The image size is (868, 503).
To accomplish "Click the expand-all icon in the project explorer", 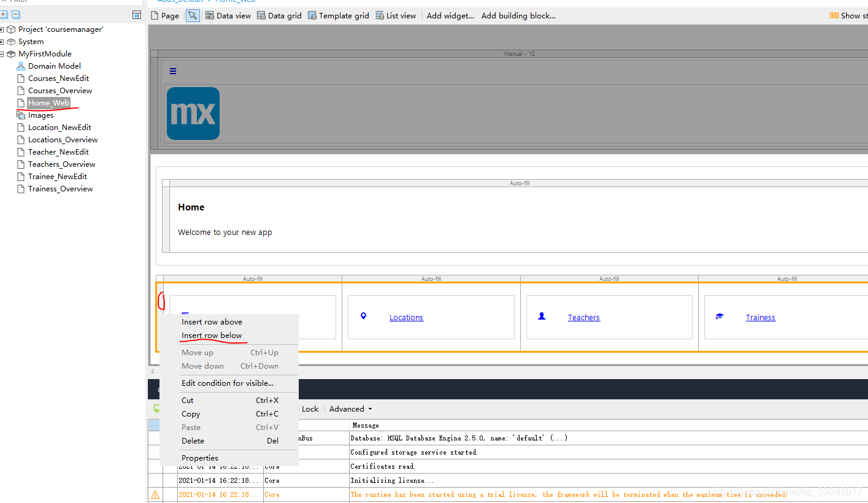I will (4, 15).
